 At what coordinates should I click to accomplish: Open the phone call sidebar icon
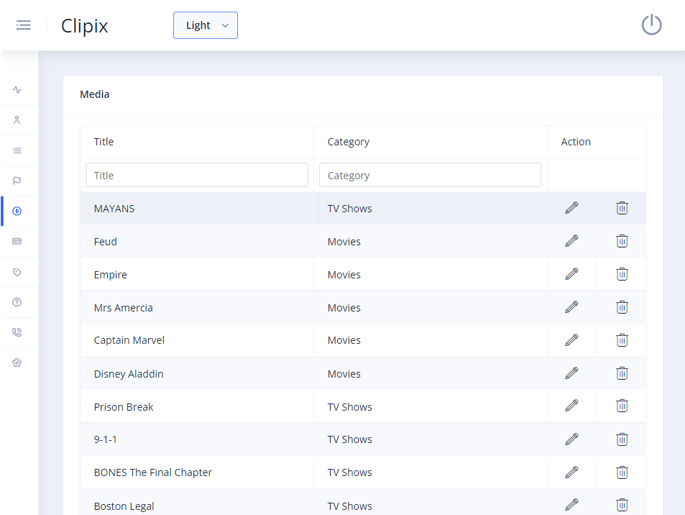point(17,333)
